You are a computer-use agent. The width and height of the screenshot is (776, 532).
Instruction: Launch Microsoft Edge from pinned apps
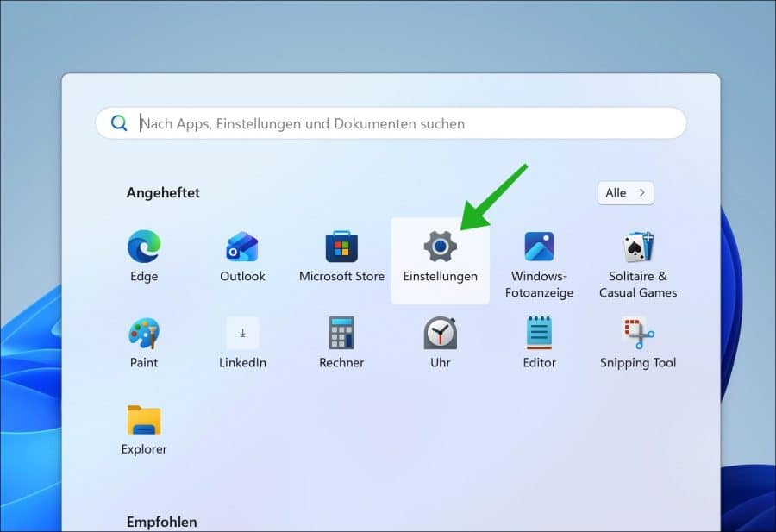pyautogui.click(x=143, y=247)
